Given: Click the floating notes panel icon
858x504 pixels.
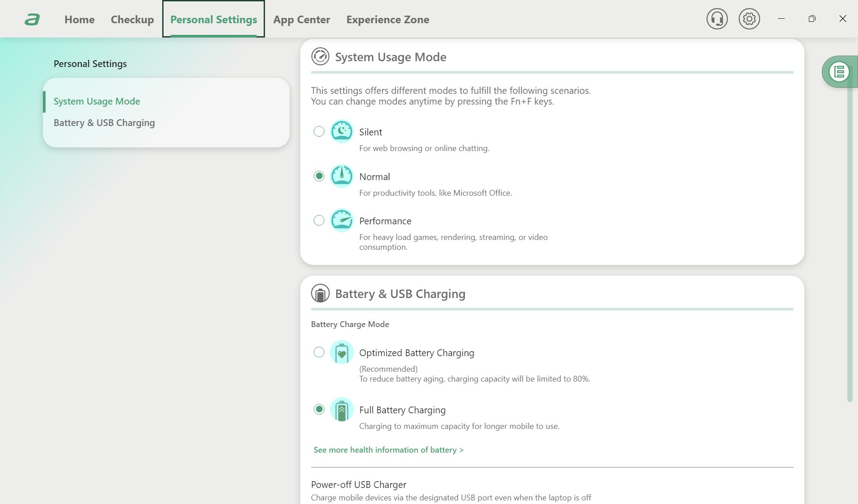Looking at the screenshot, I should click(x=839, y=71).
